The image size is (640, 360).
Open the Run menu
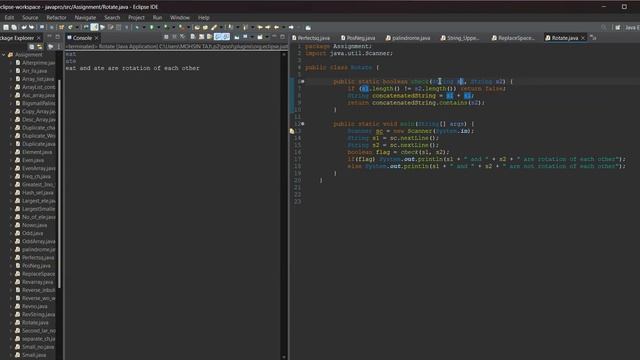(x=158, y=18)
